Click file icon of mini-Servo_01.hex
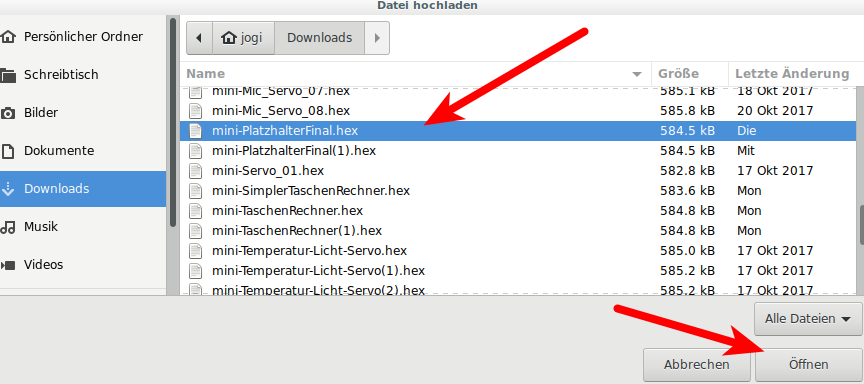This screenshot has width=864, height=384. [196, 170]
